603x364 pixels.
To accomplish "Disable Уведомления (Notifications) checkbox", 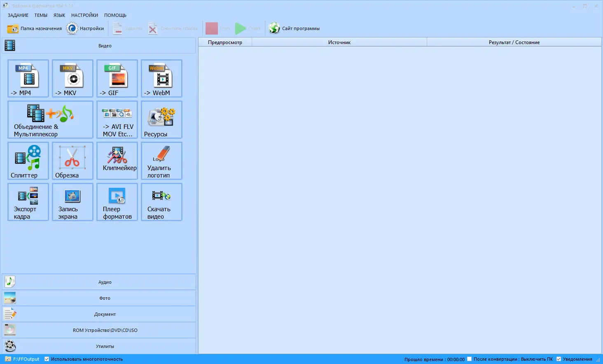I will [x=559, y=359].
